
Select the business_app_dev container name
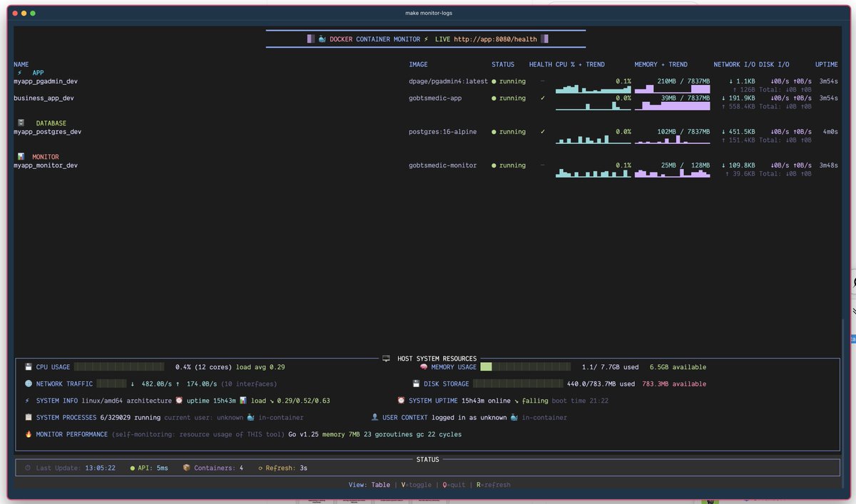coord(44,98)
